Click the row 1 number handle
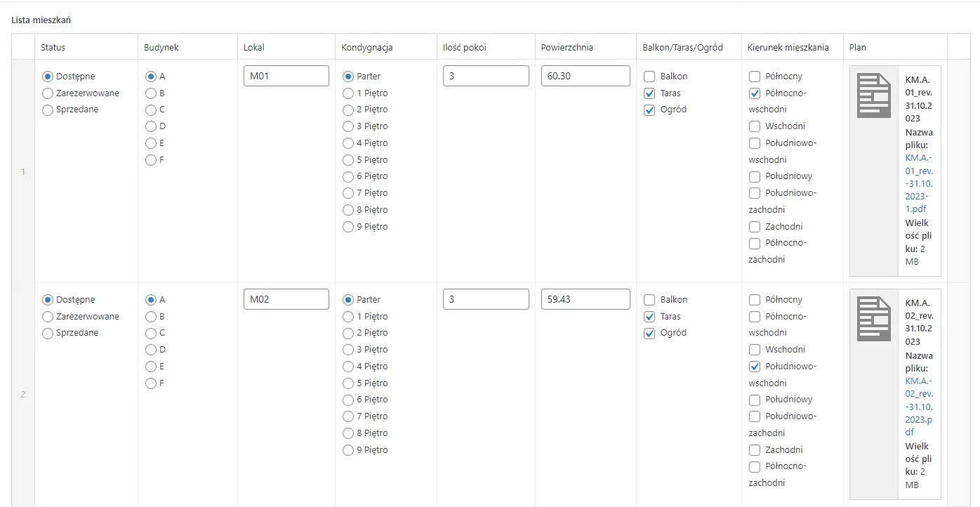This screenshot has width=980, height=507. pyautogui.click(x=22, y=171)
